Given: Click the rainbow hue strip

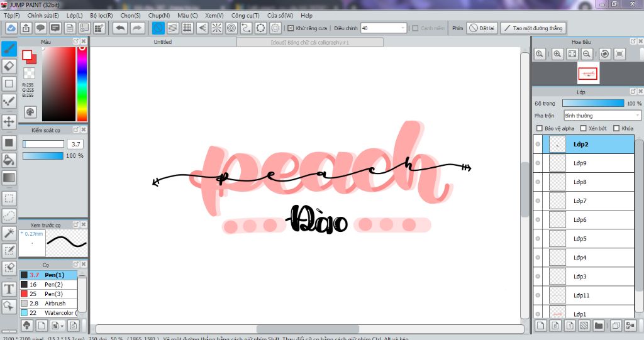Looking at the screenshot, I should click(x=82, y=84).
